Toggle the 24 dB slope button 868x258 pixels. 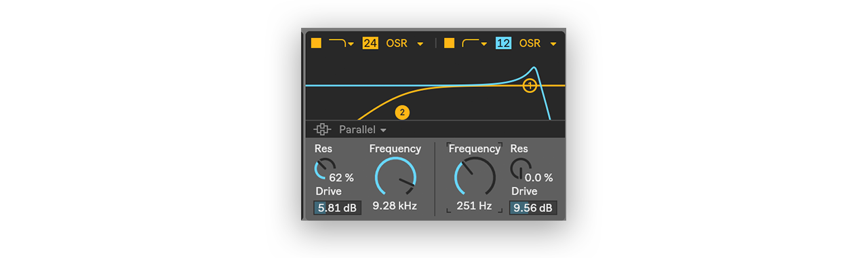click(x=370, y=43)
